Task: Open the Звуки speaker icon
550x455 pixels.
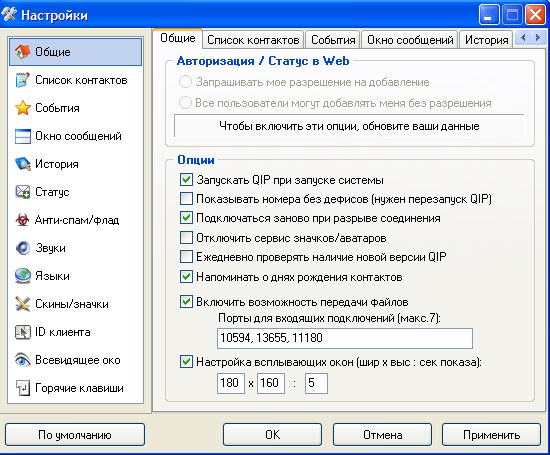Action: click(x=22, y=248)
